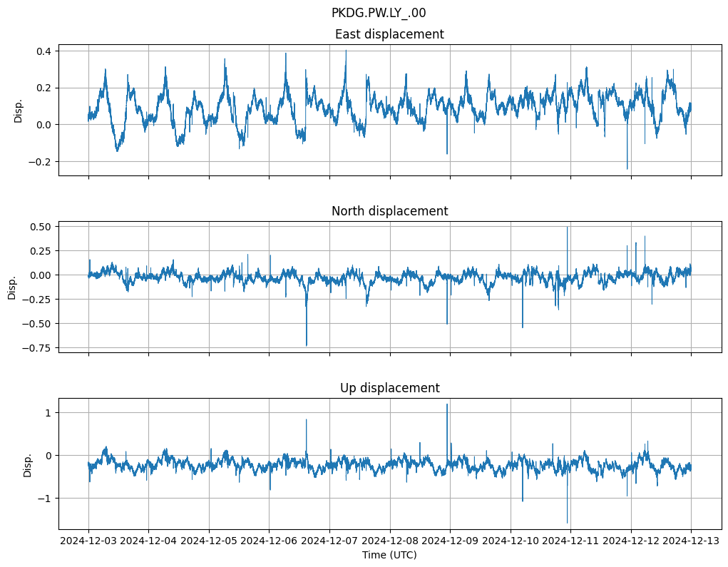Screen dimensions: 728x567
Task: Click the Time (UTC) axis label
Action: pos(389,555)
